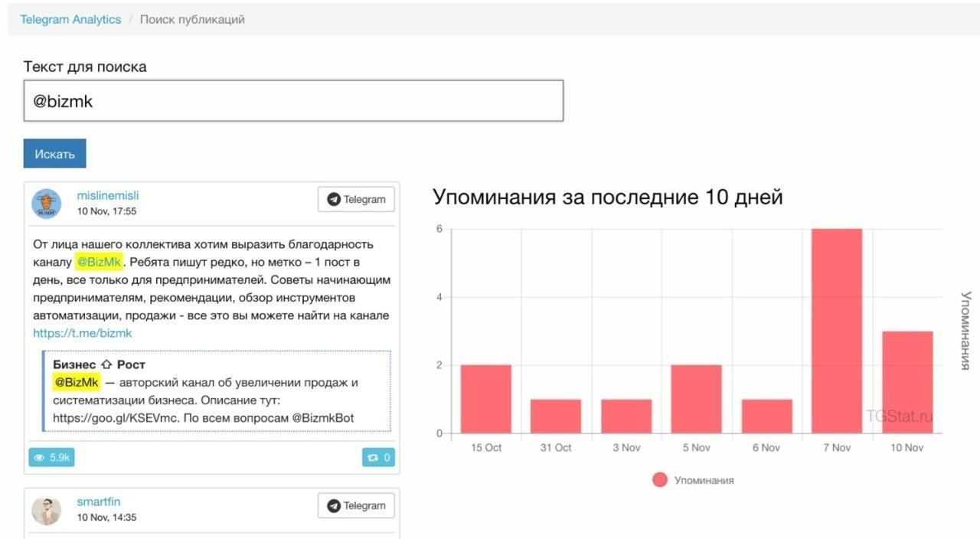Screen dimensions: 980x539
Task: Click the 5 Nov chart bar
Action: point(697,399)
